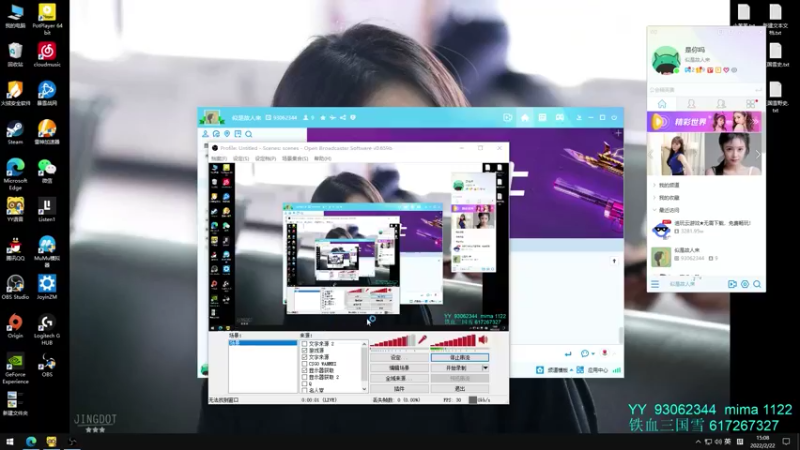Click the download icon in YY channel title bar
This screenshot has height=450, width=800.
click(x=579, y=118)
